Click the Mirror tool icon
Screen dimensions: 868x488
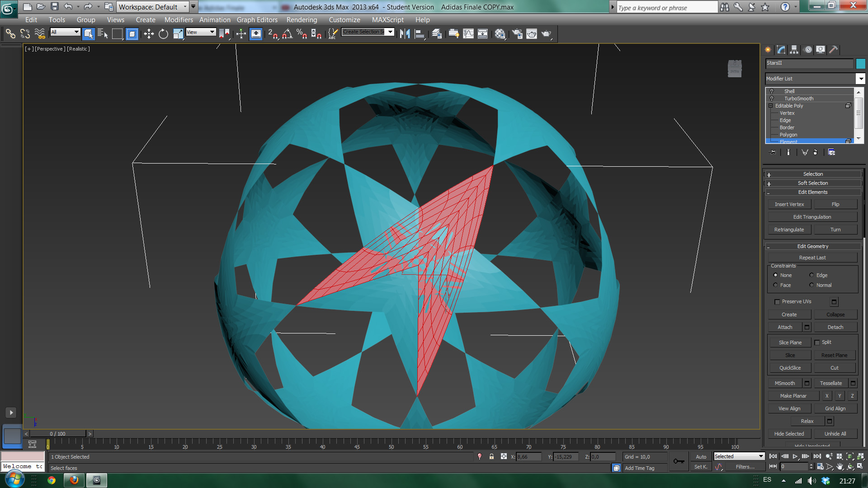coord(405,34)
